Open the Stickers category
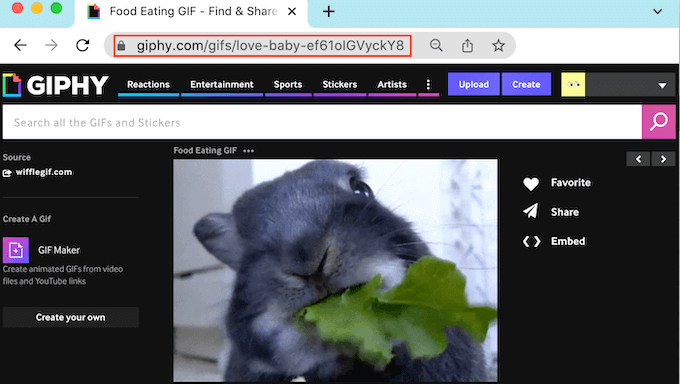This screenshot has width=680, height=384. coord(340,85)
